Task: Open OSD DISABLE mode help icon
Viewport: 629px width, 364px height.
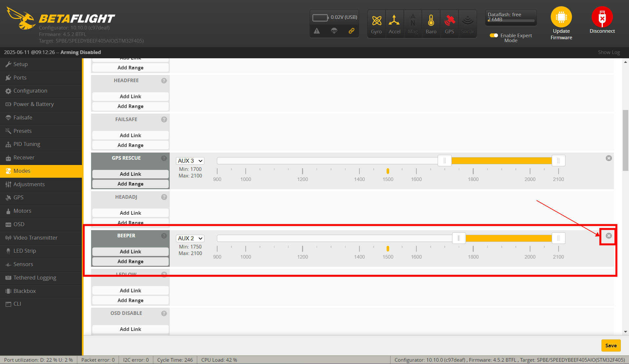Action: pyautogui.click(x=164, y=313)
